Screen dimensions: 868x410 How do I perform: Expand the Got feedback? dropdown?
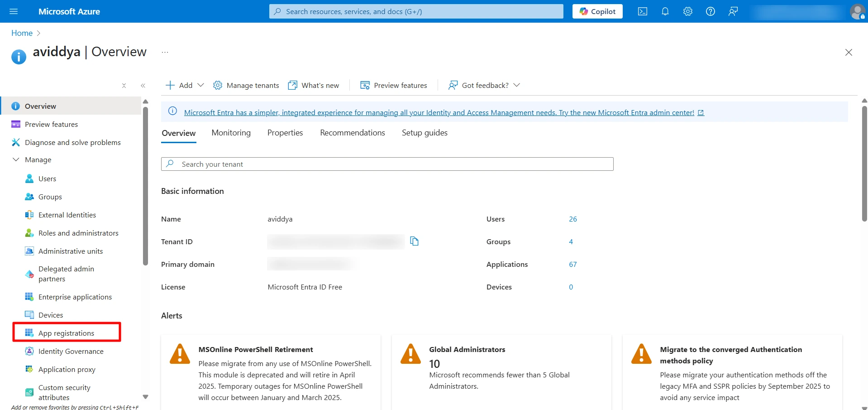click(x=484, y=85)
